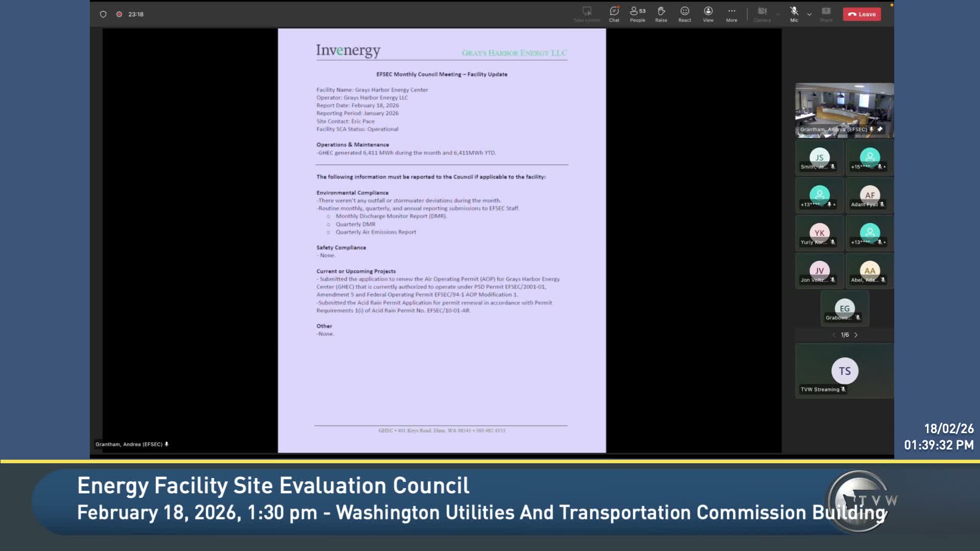Select the TVW Streaming participant tile

844,371
